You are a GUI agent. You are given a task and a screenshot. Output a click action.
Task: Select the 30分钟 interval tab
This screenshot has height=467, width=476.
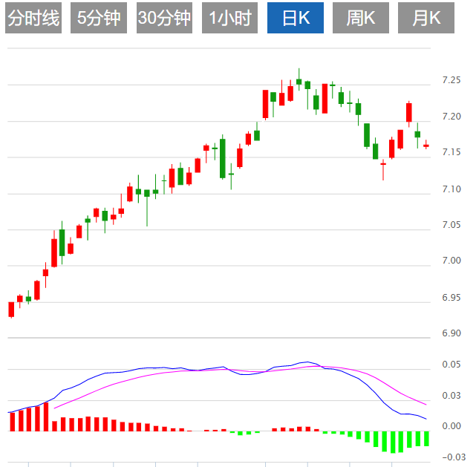[164, 18]
